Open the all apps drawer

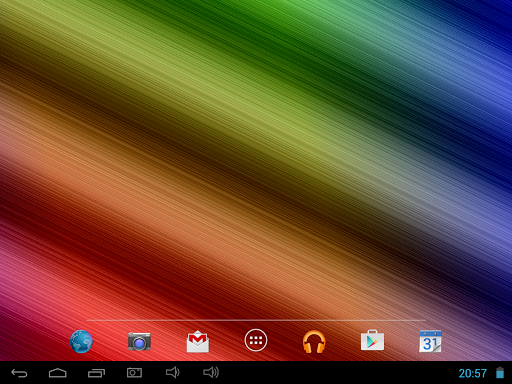pos(256,340)
